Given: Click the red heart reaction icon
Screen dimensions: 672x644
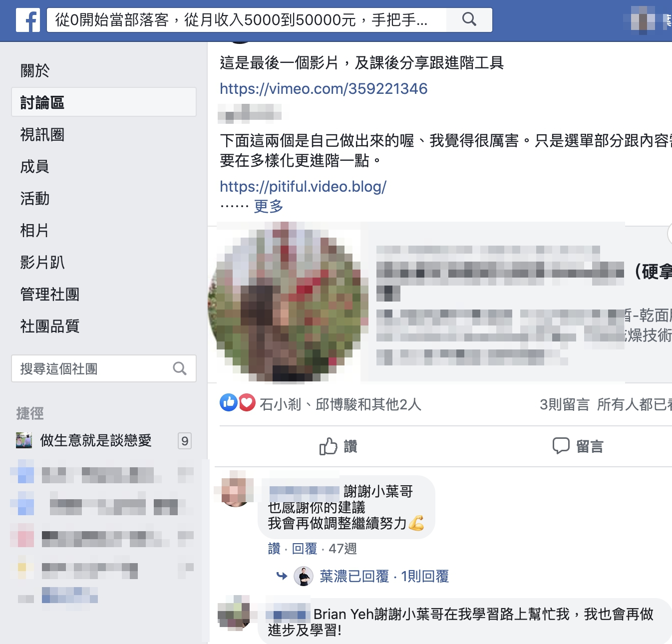Looking at the screenshot, I should 247,402.
